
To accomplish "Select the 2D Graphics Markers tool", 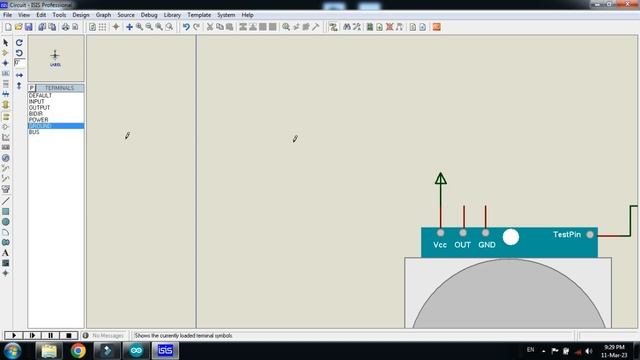I will point(5,273).
